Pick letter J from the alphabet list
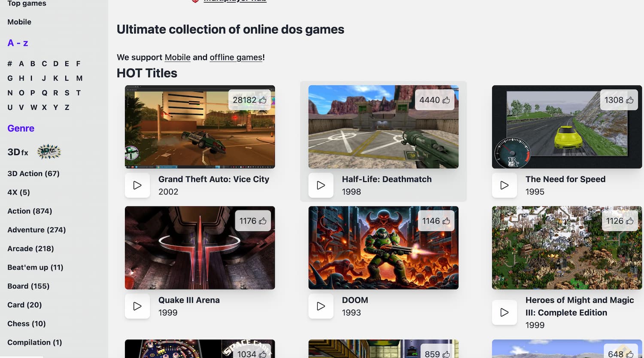Viewport: 644px width, 358px height. (44, 78)
